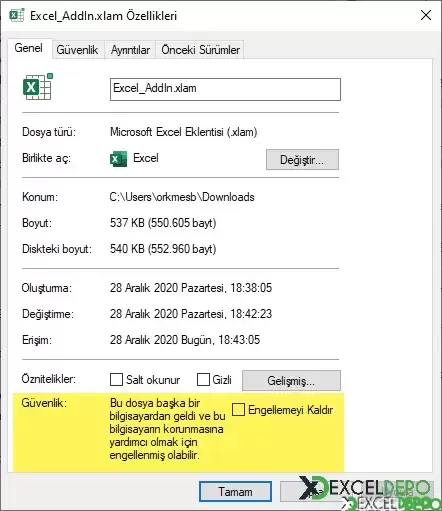Screen dimensions: 442x511
Task: Close the Özellikleri dialog window
Action: click(426, 15)
